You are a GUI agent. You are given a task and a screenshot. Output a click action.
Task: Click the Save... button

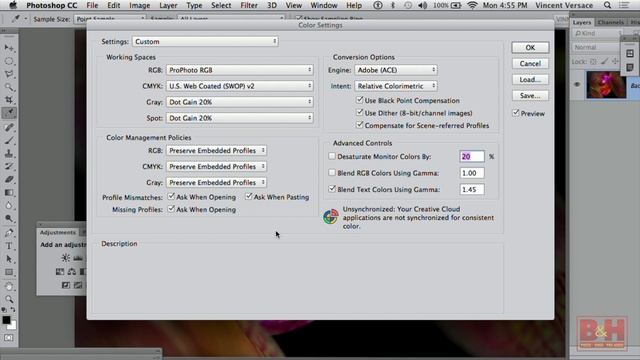tap(530, 96)
